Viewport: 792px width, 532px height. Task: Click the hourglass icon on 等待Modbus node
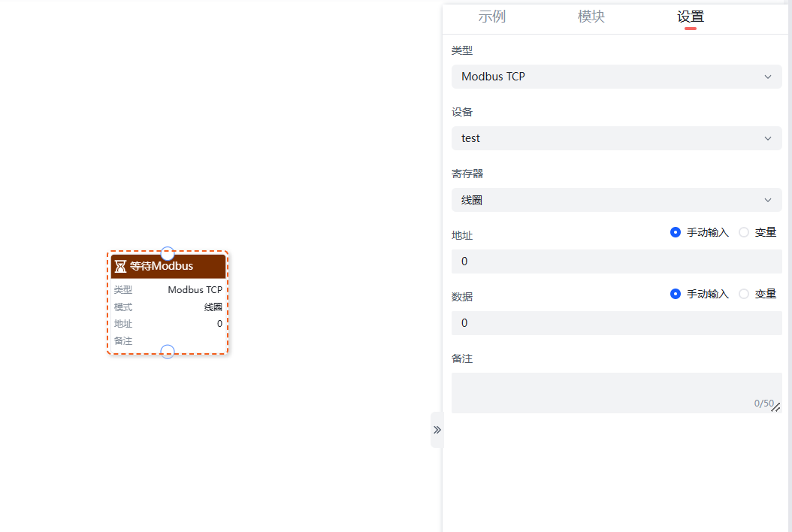coord(120,265)
